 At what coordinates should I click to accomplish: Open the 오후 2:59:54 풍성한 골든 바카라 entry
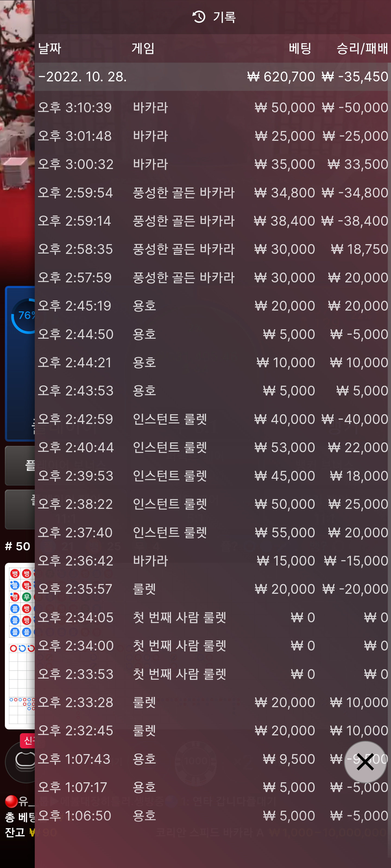[213, 193]
